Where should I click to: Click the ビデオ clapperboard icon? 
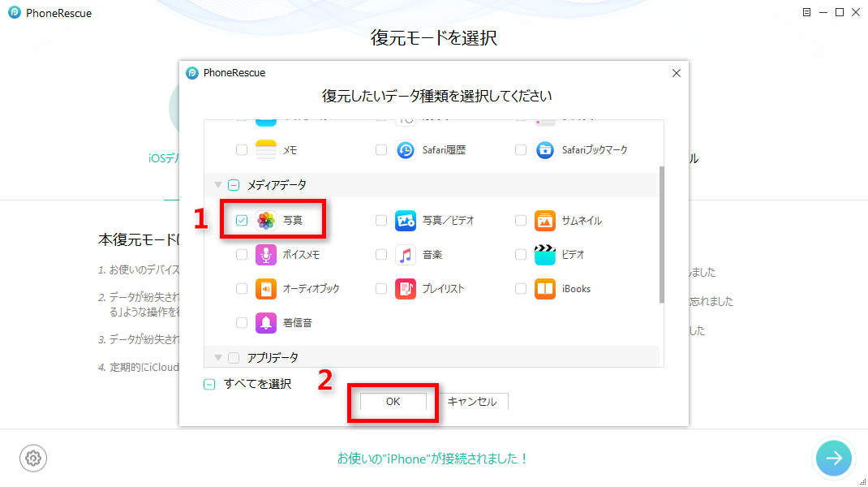pyautogui.click(x=544, y=255)
